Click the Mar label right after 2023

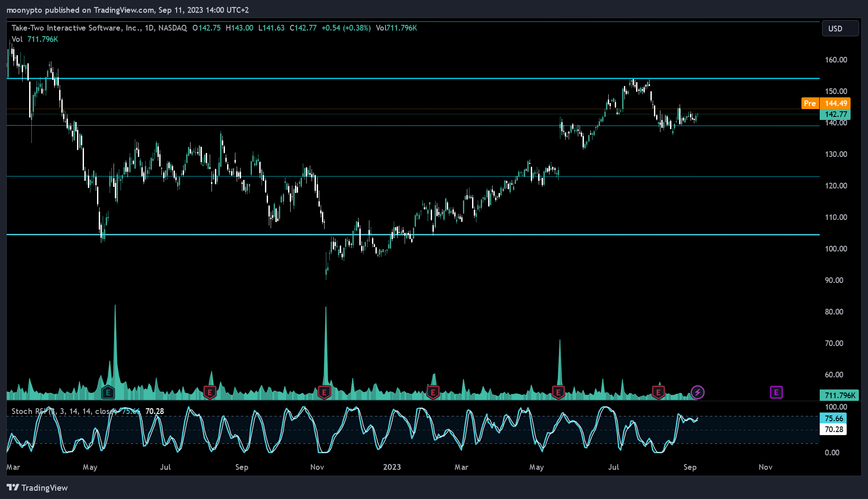click(x=461, y=467)
